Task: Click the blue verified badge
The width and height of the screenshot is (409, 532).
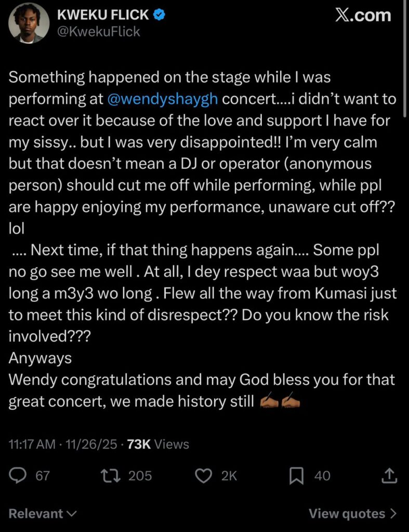Action: pos(161,15)
